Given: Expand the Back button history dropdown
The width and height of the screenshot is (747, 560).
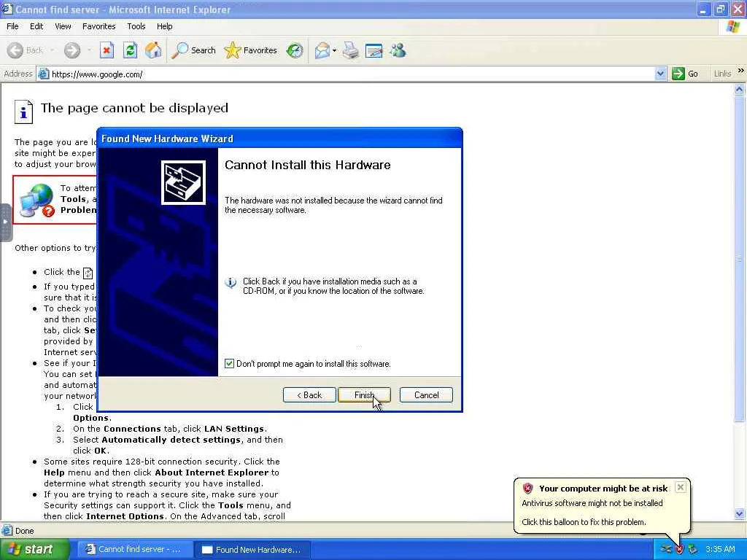Looking at the screenshot, I should point(52,50).
